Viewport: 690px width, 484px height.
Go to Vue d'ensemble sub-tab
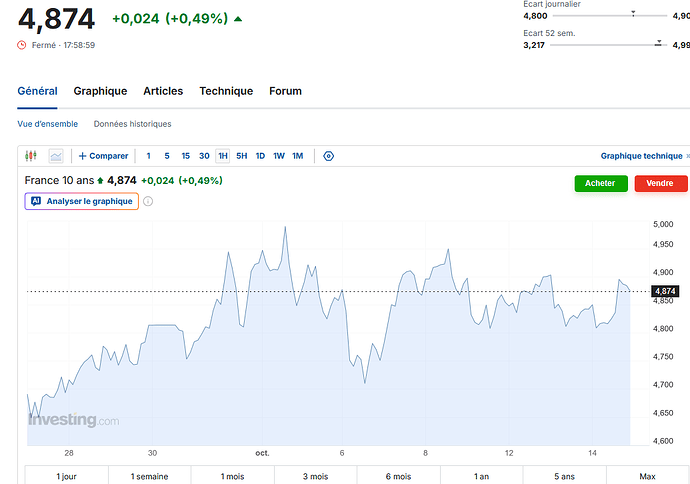(48, 124)
